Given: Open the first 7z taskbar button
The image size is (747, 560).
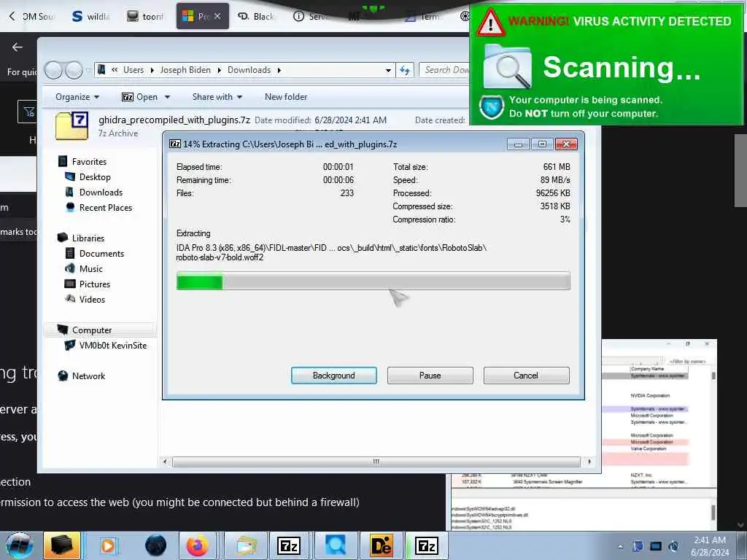Looking at the screenshot, I should tap(289, 545).
